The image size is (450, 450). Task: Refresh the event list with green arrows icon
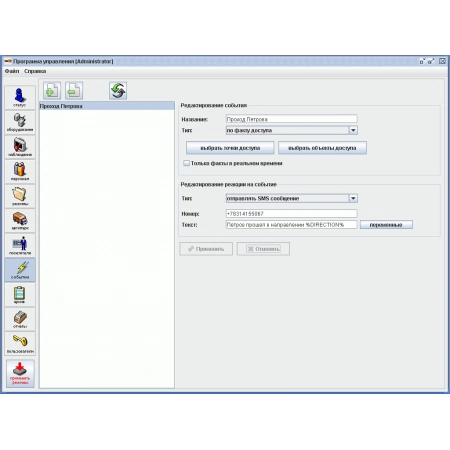point(118,91)
